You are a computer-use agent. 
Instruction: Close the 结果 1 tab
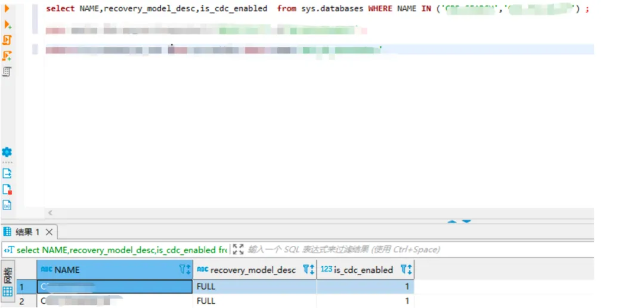point(49,232)
